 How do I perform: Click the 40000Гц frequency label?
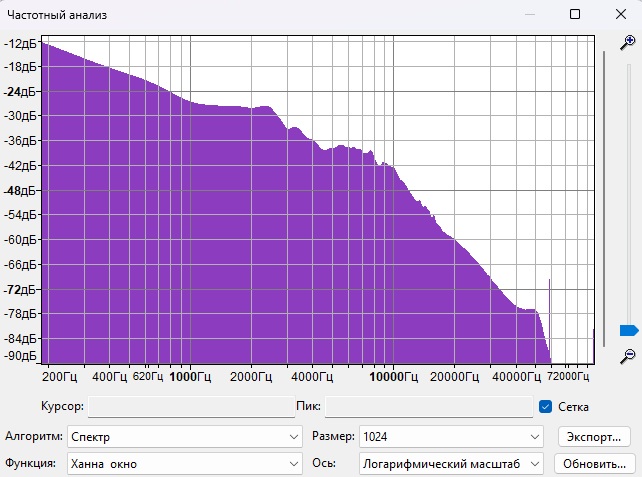[516, 377]
